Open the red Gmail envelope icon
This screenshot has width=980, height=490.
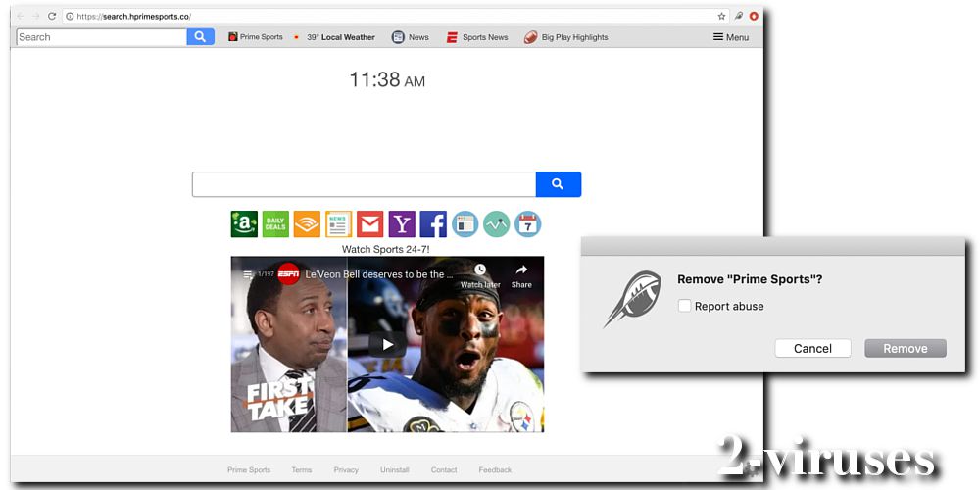point(370,223)
